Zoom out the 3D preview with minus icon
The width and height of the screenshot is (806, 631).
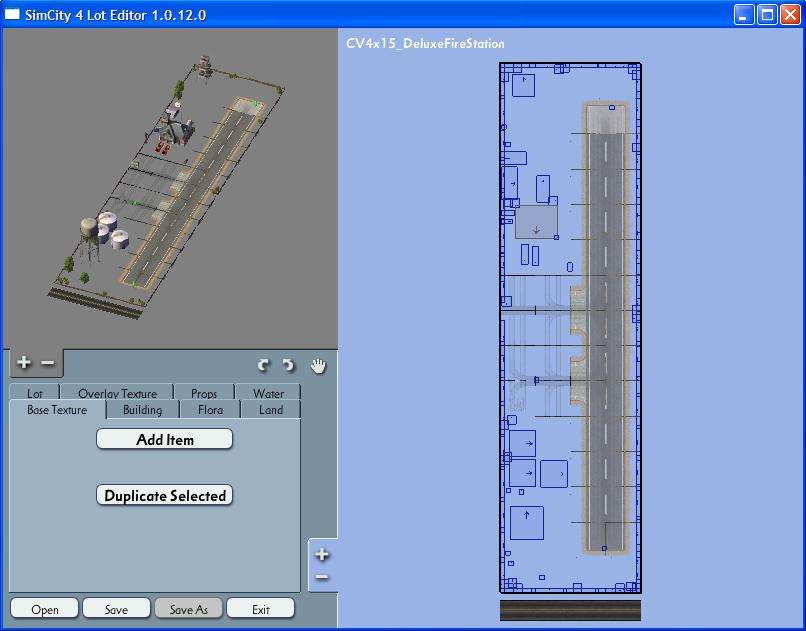[x=47, y=363]
